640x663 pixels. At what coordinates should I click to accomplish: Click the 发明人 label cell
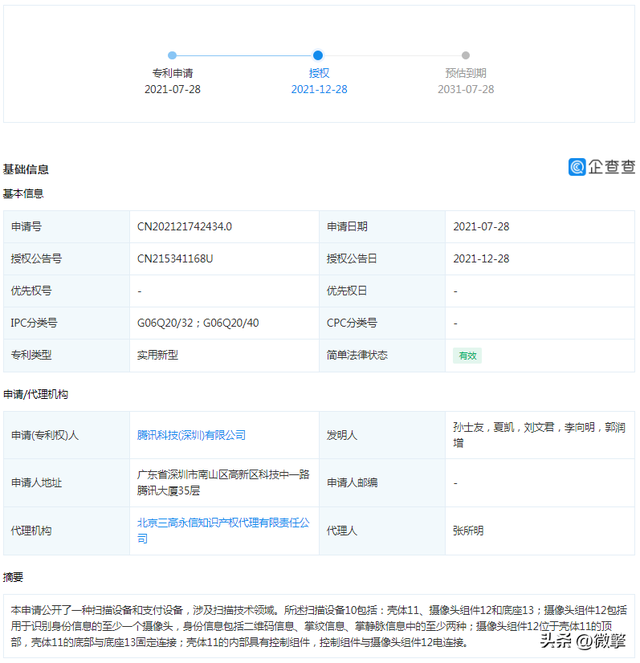pos(382,435)
